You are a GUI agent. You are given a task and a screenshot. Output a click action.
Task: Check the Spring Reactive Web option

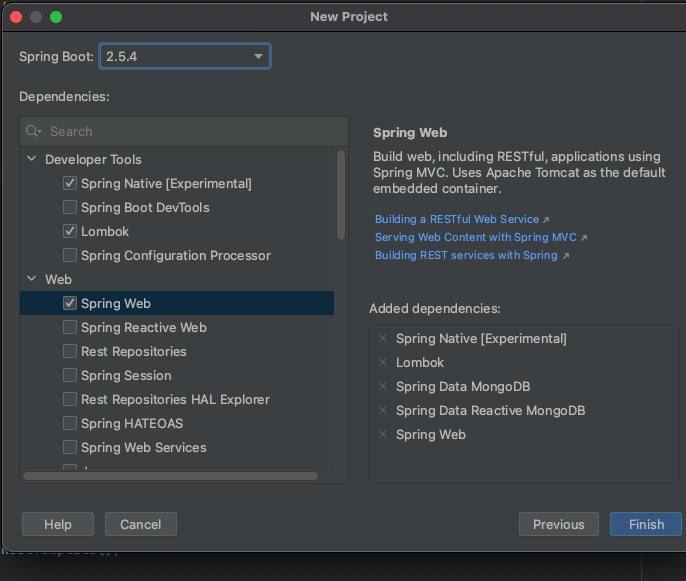[x=70, y=327]
